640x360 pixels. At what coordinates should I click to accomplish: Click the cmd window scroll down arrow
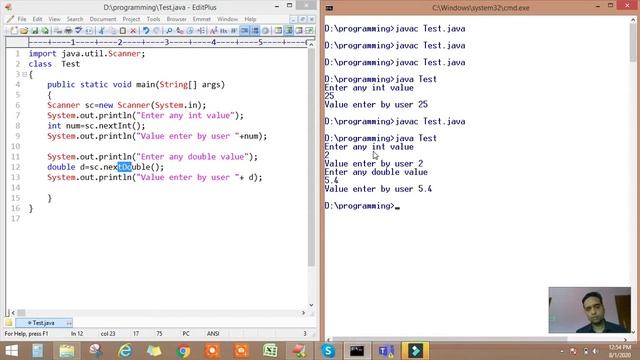tap(633, 332)
